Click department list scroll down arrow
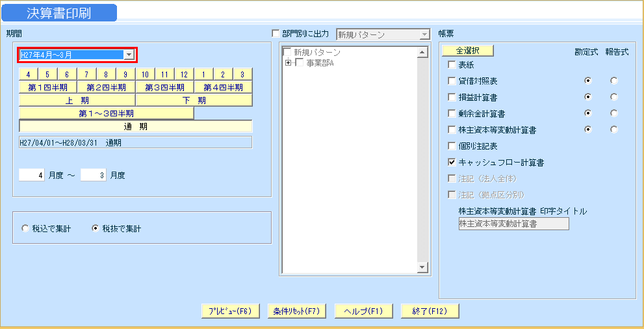Image resolution: width=644 pixels, height=329 pixels. point(422,268)
